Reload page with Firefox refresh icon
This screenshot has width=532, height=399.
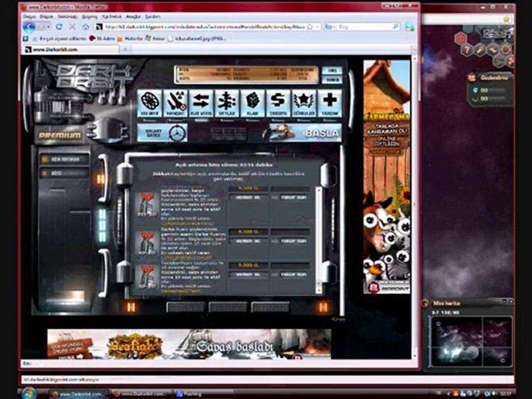coord(59,27)
